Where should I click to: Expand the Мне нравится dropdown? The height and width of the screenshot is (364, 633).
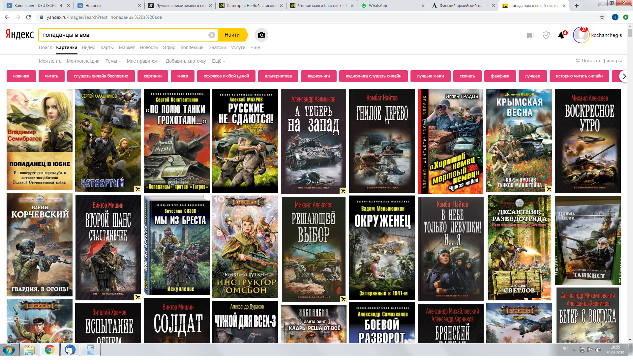(144, 61)
